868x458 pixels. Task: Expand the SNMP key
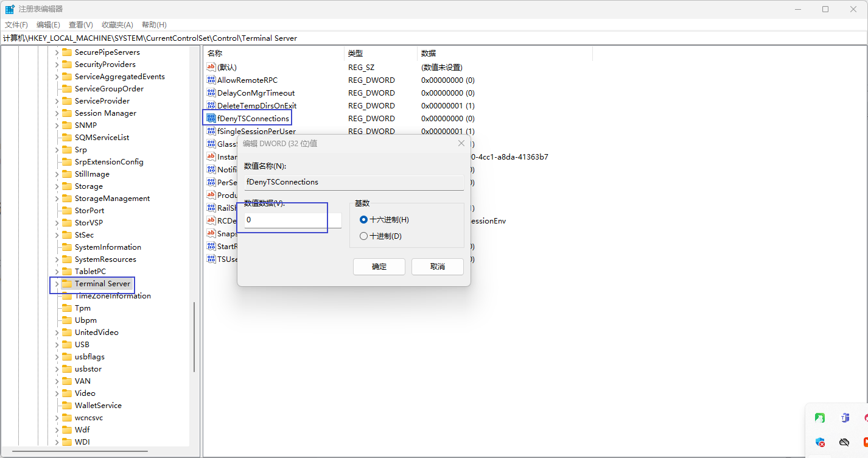(57, 125)
